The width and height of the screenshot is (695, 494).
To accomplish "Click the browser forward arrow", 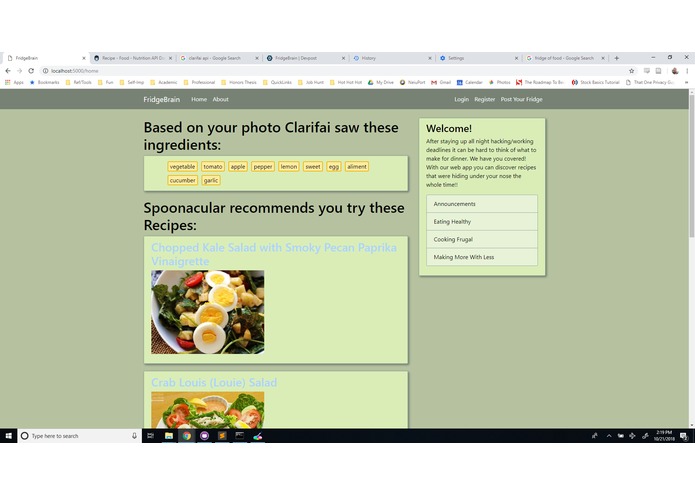I will pos(20,71).
